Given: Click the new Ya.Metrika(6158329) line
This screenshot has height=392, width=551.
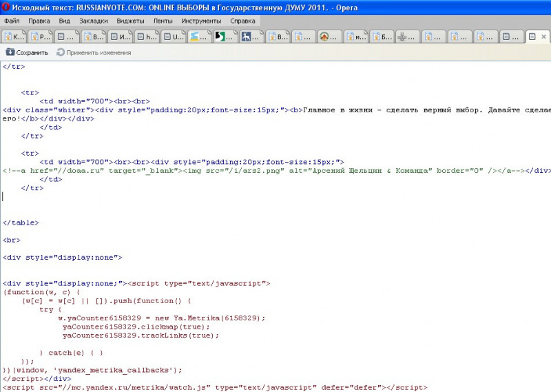Looking at the screenshot, I should 162,318.
